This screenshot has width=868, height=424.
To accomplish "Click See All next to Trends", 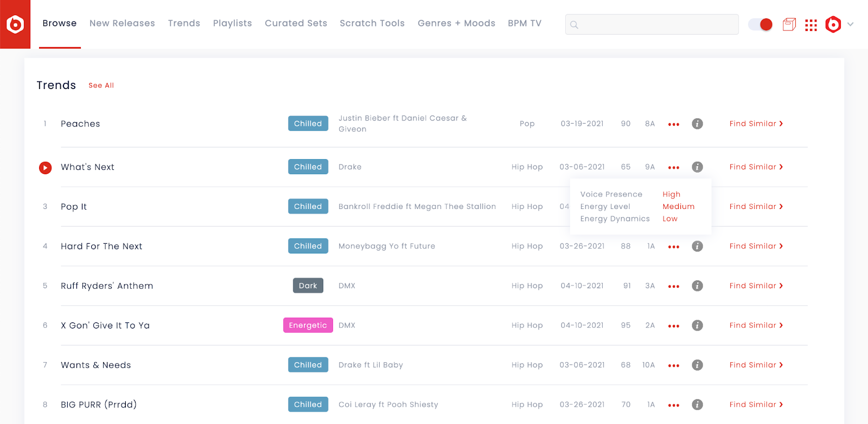I will 101,86.
